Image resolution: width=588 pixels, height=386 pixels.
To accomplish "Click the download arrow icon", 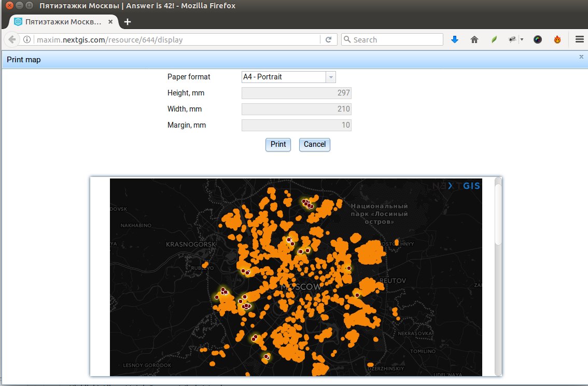I will (x=455, y=39).
